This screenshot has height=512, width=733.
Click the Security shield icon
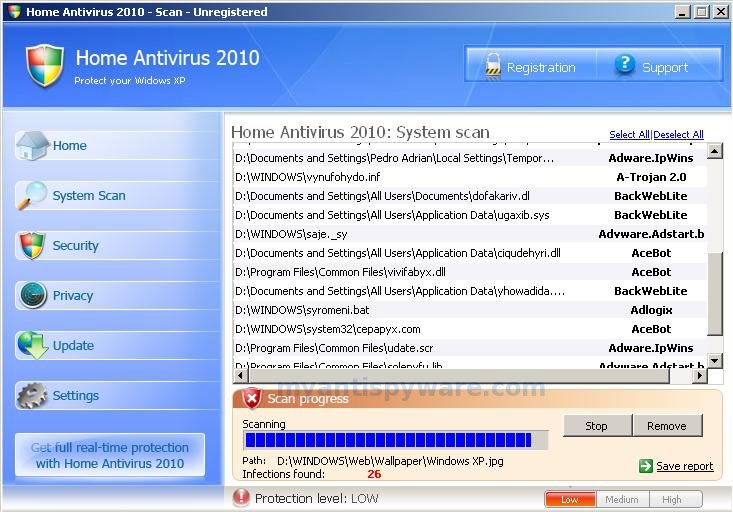[32, 245]
